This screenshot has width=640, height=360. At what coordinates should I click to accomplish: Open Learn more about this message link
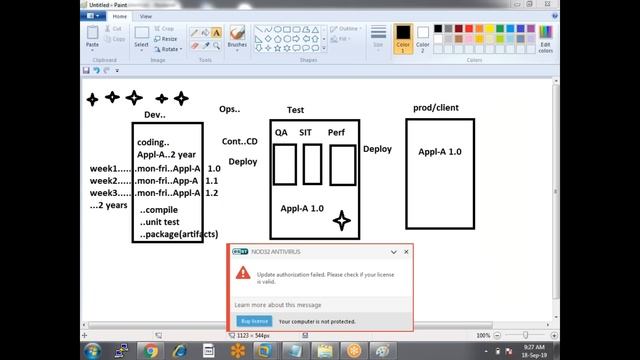(278, 305)
